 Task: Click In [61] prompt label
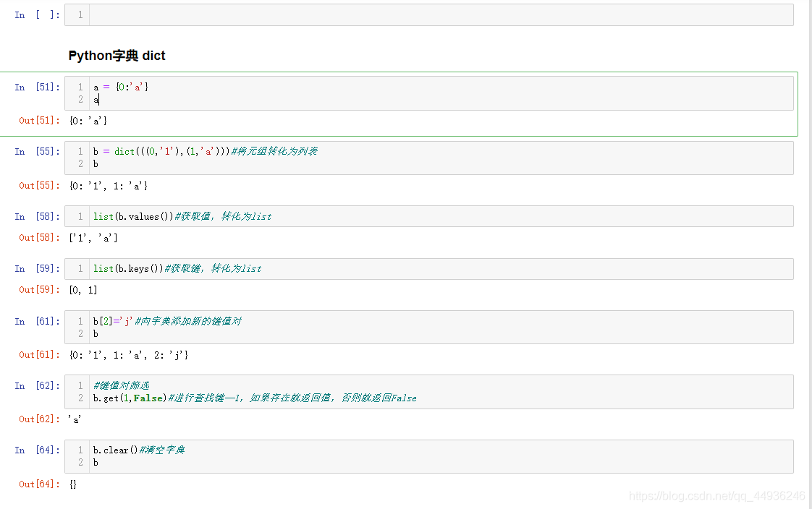coord(37,321)
